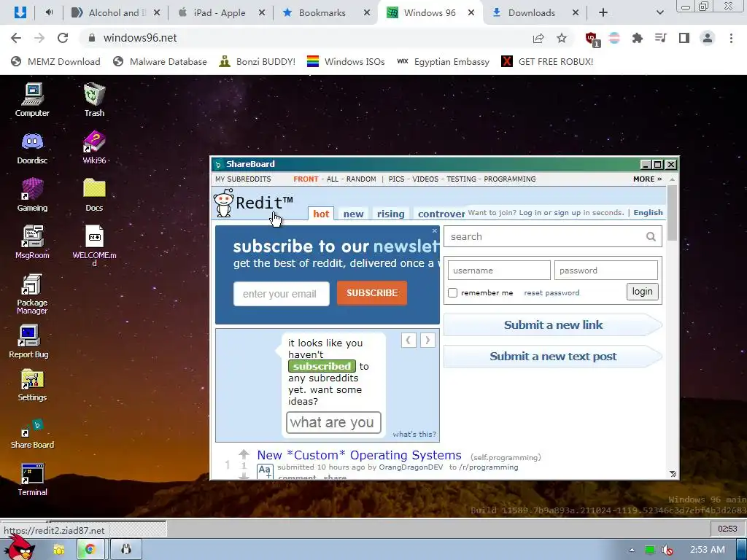Launch the MsgRoom desktop icon
The height and width of the screenshot is (560, 747).
pos(32,242)
